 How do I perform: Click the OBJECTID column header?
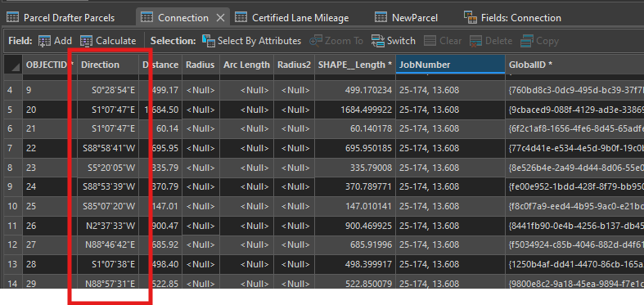pos(50,65)
